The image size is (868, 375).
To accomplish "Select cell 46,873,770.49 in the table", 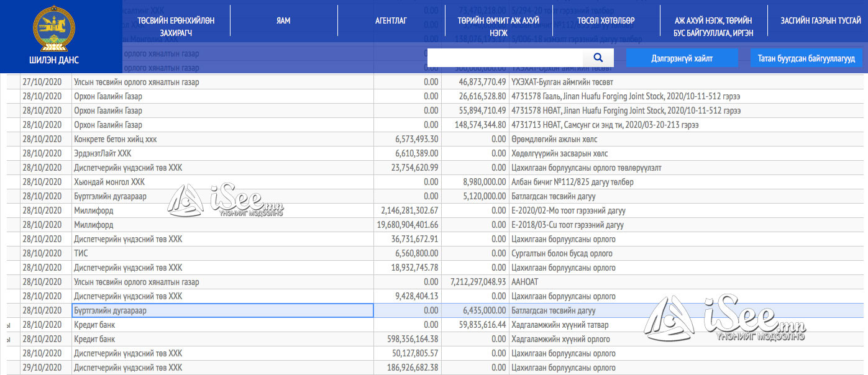I will [475, 82].
